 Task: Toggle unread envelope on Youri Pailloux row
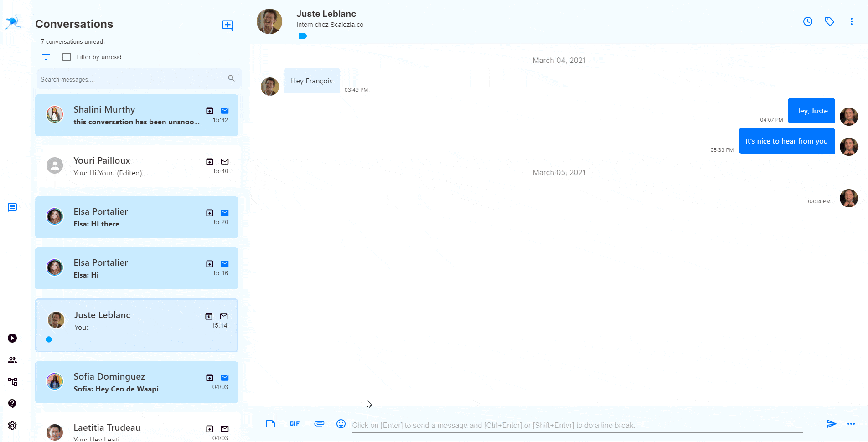pyautogui.click(x=225, y=162)
